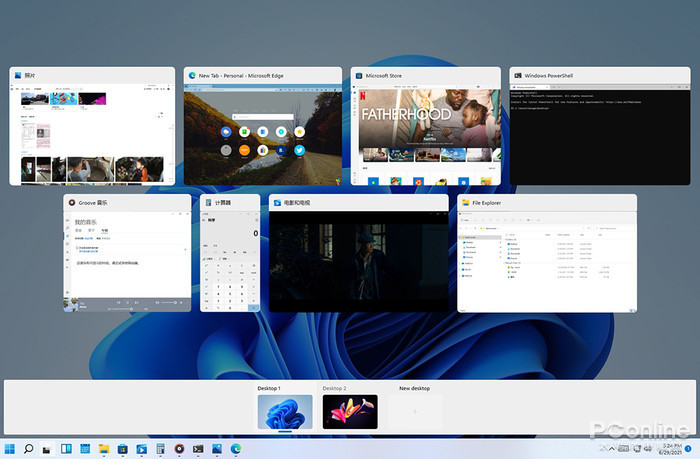This screenshot has height=459, width=700.
Task: Select the Groove 音乐 window preview
Action: [x=126, y=260]
